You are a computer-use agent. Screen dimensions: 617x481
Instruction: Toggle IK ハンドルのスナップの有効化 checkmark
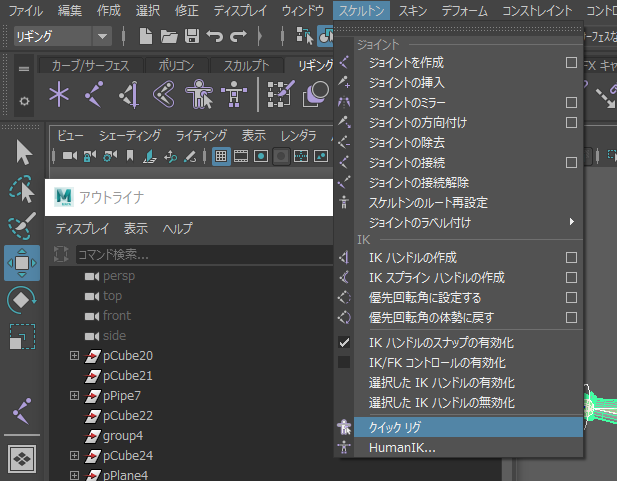click(x=344, y=342)
